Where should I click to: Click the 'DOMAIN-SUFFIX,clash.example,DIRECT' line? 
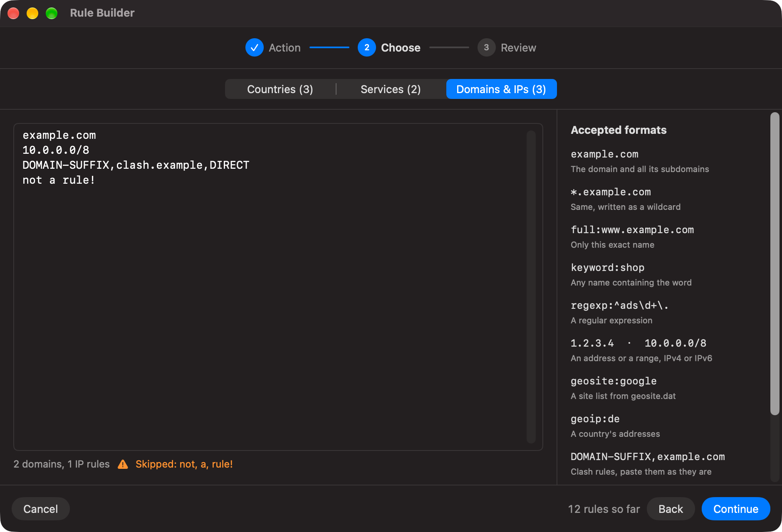click(x=136, y=165)
